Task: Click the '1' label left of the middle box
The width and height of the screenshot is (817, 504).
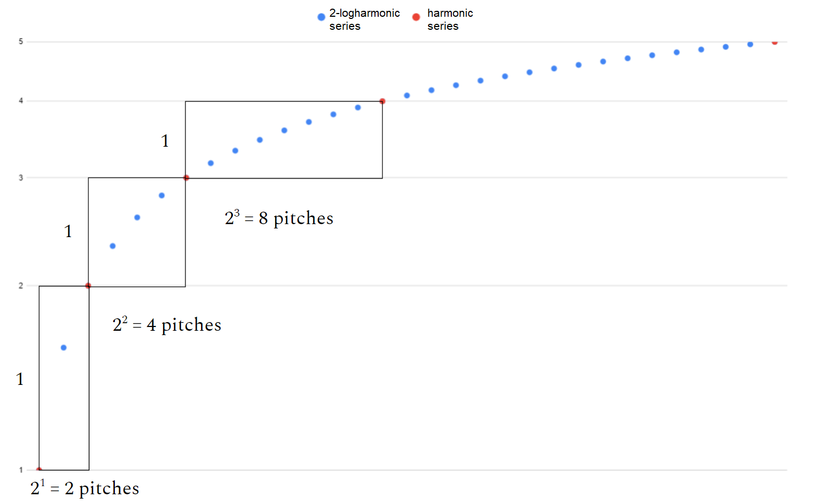Action: 68,231
